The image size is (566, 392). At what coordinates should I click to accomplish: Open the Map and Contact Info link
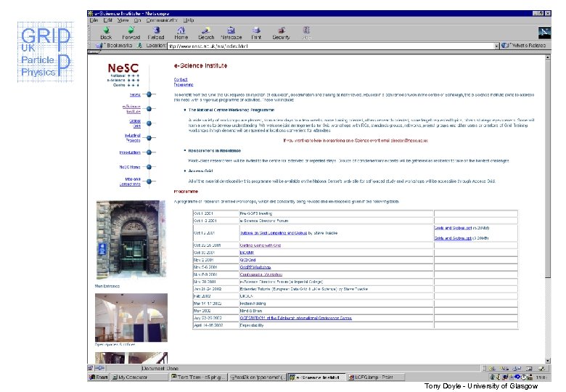click(x=130, y=181)
